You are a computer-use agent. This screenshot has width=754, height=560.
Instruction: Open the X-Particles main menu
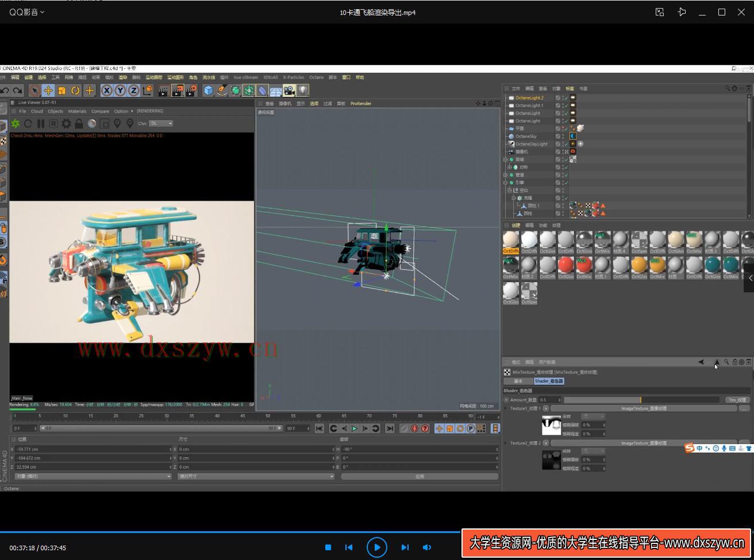(x=293, y=78)
